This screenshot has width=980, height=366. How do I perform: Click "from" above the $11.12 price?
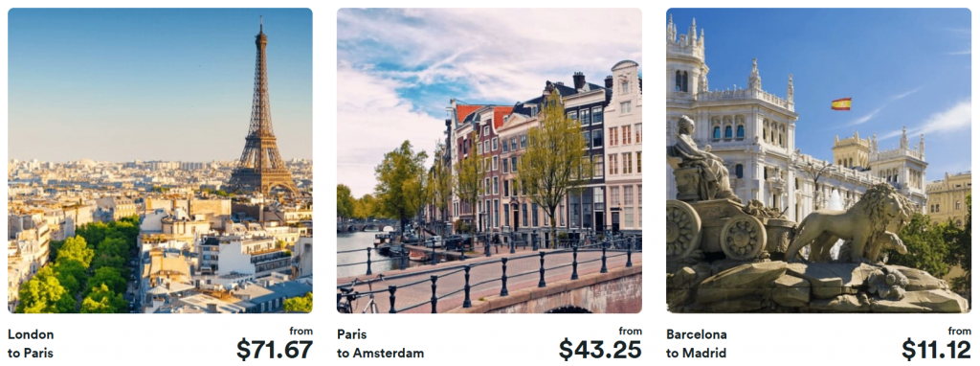pyautogui.click(x=959, y=331)
